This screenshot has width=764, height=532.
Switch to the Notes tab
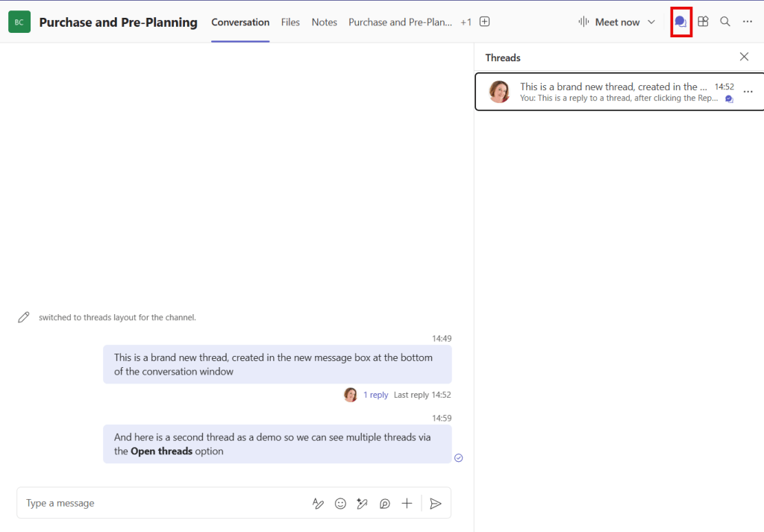tap(325, 22)
